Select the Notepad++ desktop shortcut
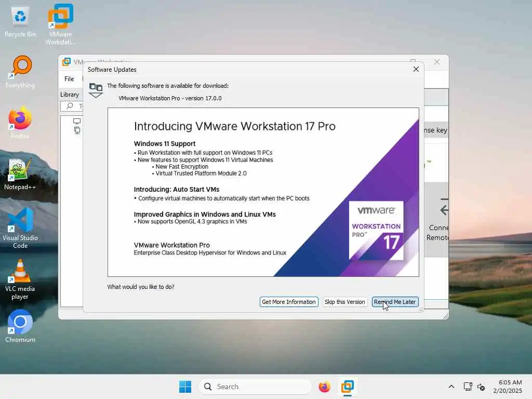 [x=20, y=174]
